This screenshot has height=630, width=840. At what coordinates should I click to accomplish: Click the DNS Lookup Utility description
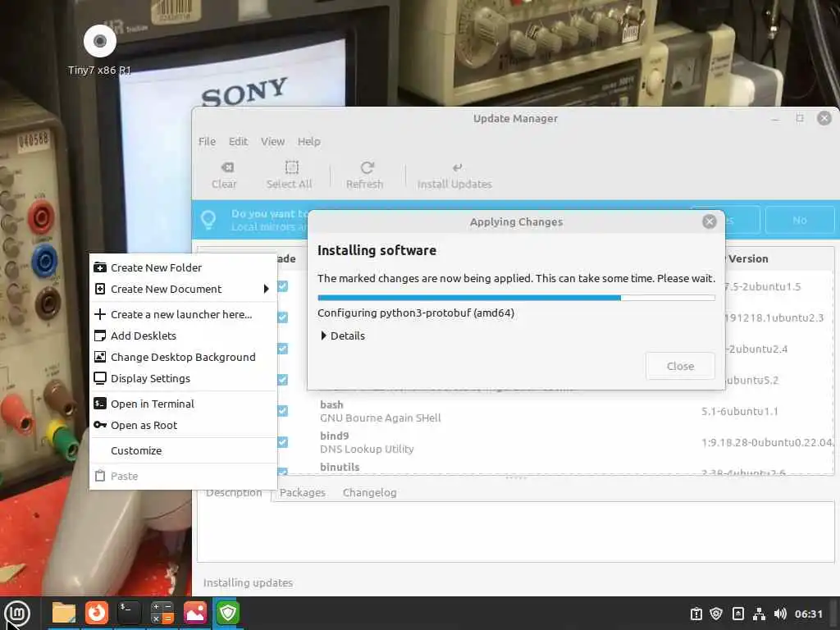click(367, 449)
